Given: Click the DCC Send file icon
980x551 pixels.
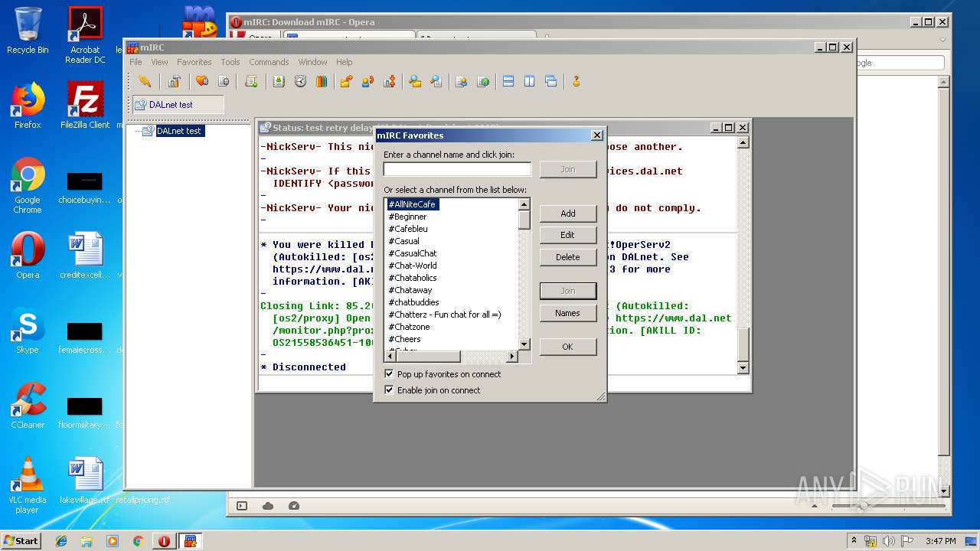Looking at the screenshot, I should 346,81.
